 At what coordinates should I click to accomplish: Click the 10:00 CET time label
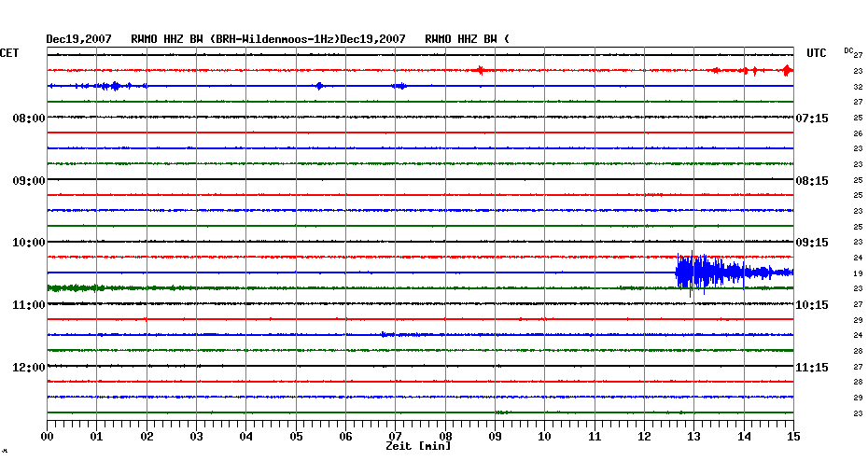tap(29, 243)
